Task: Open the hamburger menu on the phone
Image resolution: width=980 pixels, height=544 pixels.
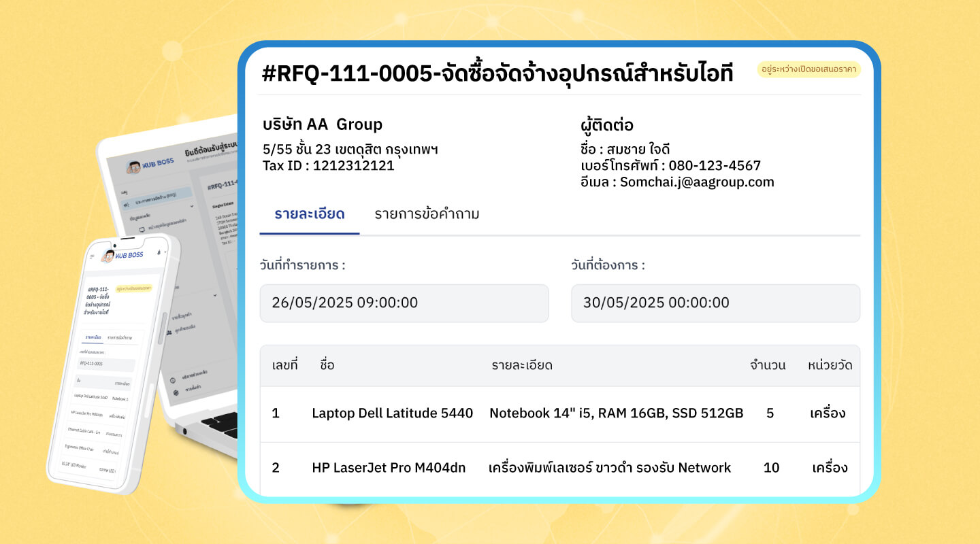Action: point(93,256)
